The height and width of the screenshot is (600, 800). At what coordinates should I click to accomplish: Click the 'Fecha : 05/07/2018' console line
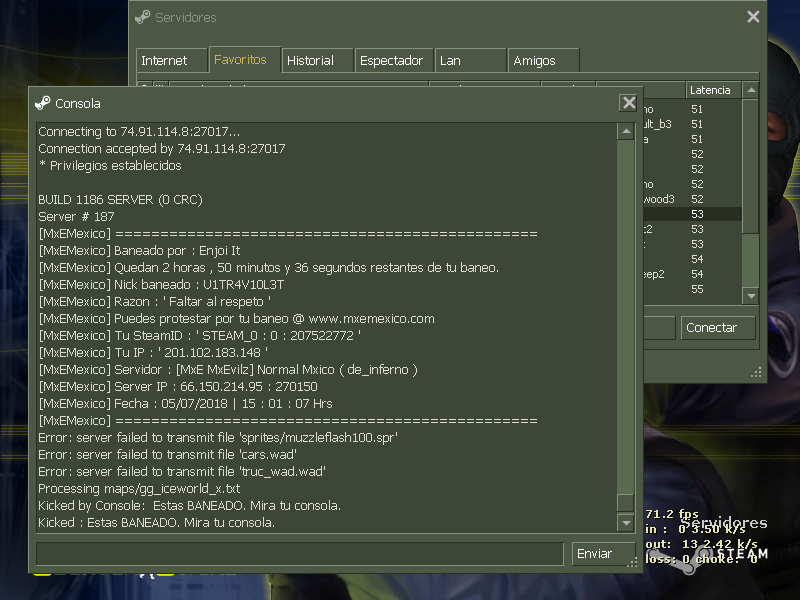click(x=185, y=404)
